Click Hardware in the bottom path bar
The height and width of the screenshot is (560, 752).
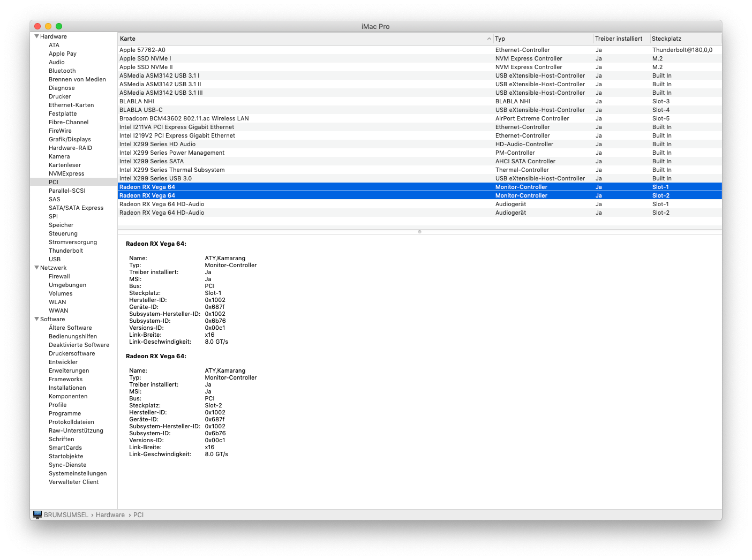[110, 515]
